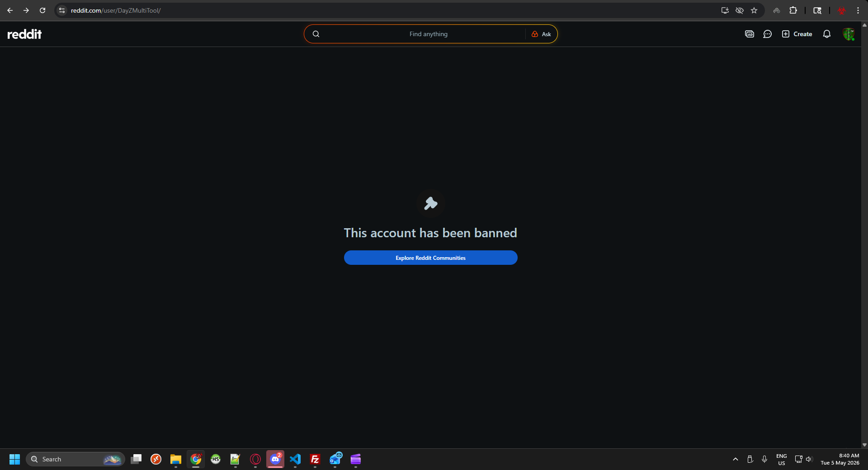868x470 pixels.
Task: Open Outlook from the taskbar
Action: [335, 459]
